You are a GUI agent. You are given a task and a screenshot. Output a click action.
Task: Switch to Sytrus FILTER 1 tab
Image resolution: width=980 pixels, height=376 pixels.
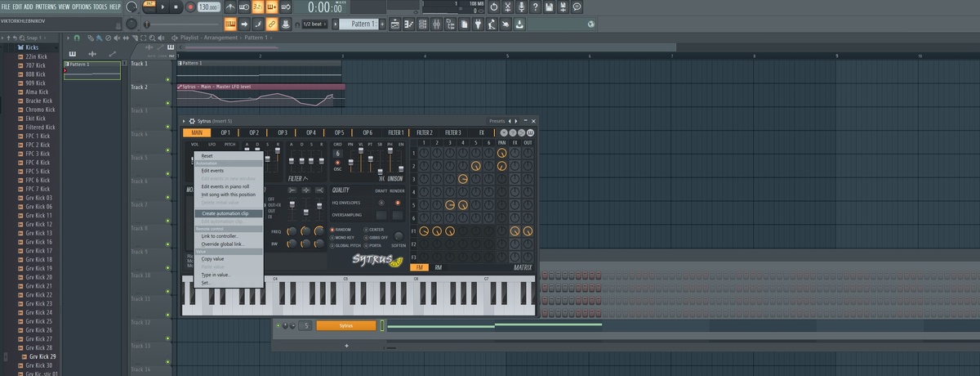point(395,132)
